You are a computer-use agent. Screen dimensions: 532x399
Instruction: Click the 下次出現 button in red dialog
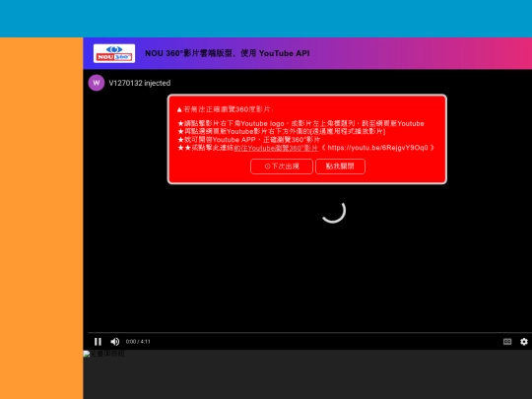coord(282,166)
